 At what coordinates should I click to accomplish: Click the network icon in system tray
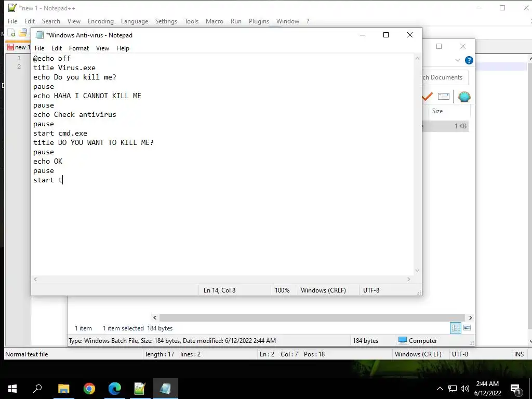coord(453,389)
